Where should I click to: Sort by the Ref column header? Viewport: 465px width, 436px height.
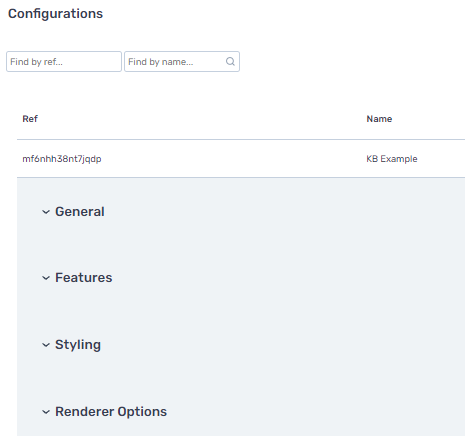30,119
